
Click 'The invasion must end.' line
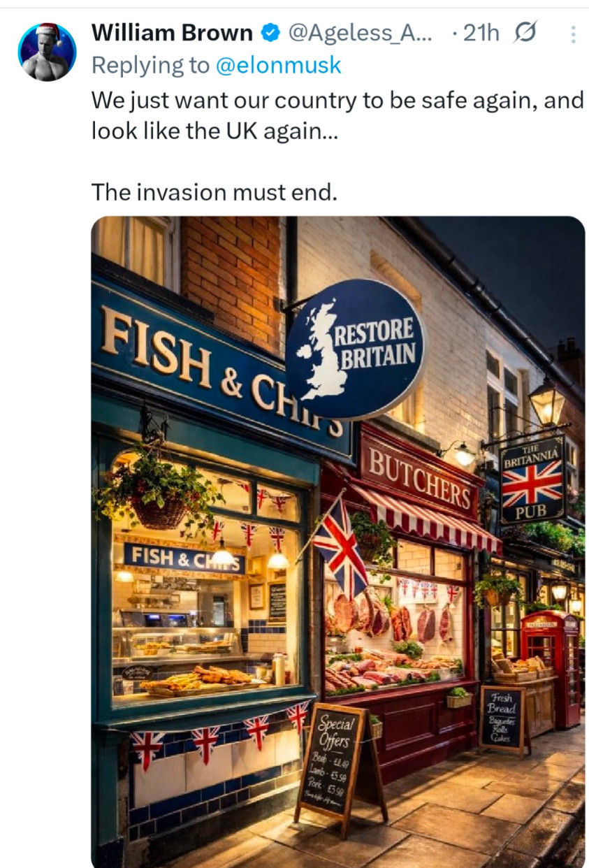click(214, 192)
